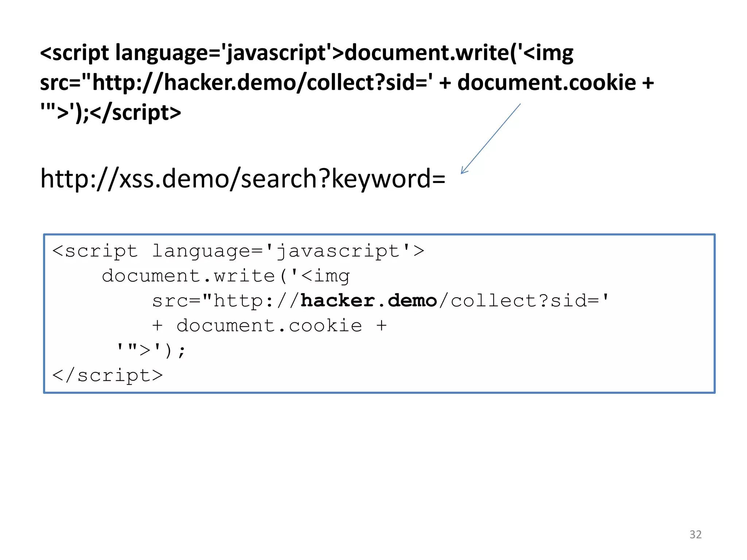Click the bold script payload heading text

(x=347, y=82)
